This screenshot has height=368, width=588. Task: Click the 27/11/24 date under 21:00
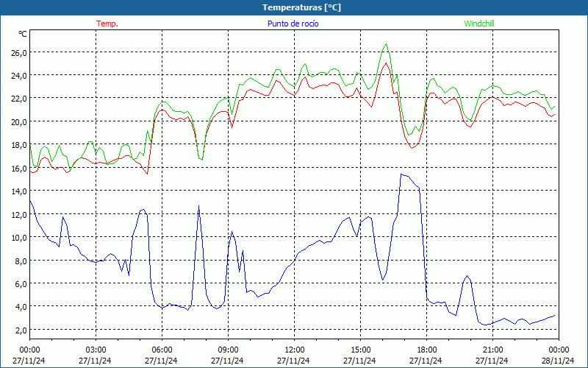[492, 361]
